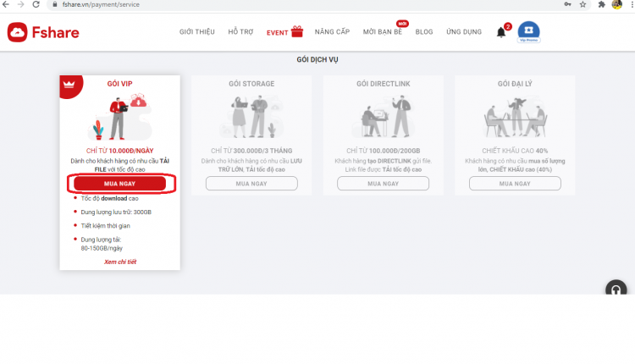The width and height of the screenshot is (635, 364).
Task: Open the Vip Promo account avatar
Action: (x=528, y=31)
